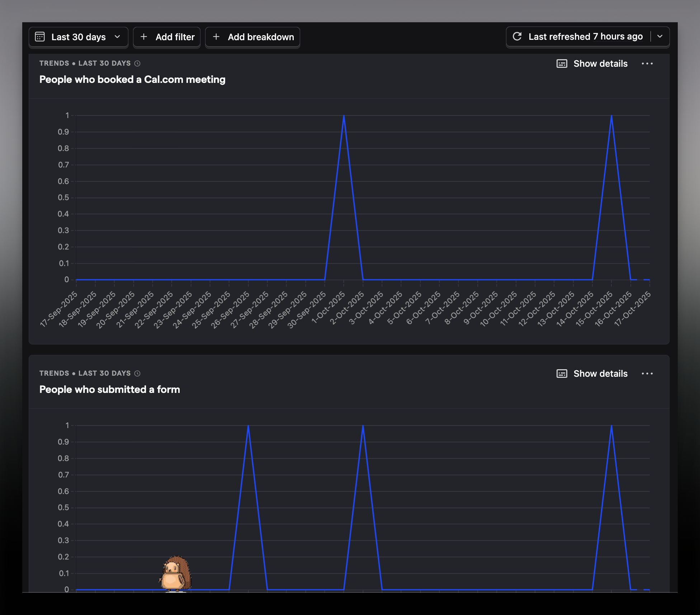Screen dimensions: 700x615
Task: Expand the refresh options chevron
Action: (660, 37)
